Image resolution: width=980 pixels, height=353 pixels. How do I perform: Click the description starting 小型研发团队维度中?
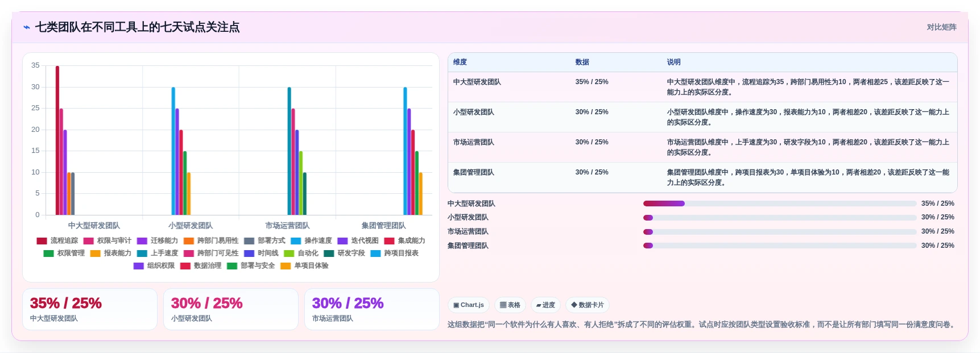point(808,117)
